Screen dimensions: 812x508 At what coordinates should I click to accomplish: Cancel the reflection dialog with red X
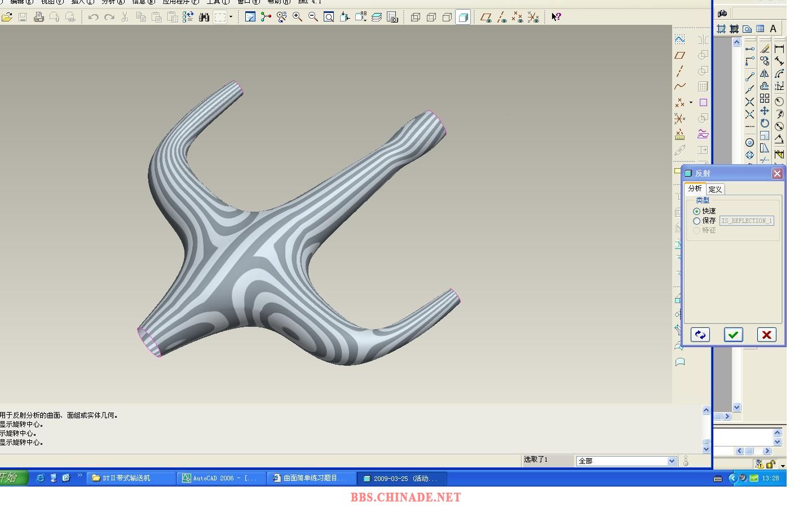(766, 335)
